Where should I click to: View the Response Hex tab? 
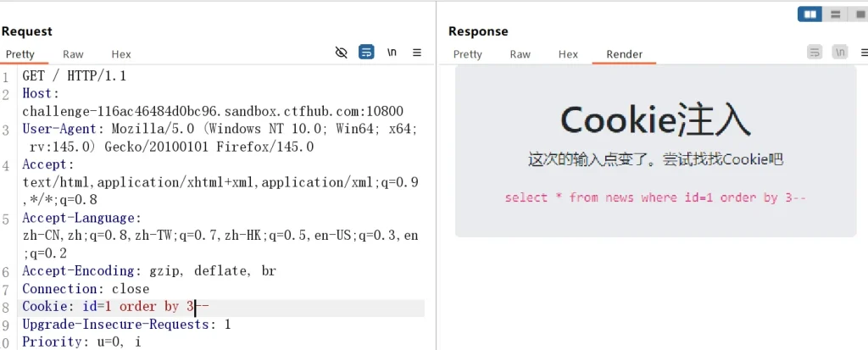[568, 54]
